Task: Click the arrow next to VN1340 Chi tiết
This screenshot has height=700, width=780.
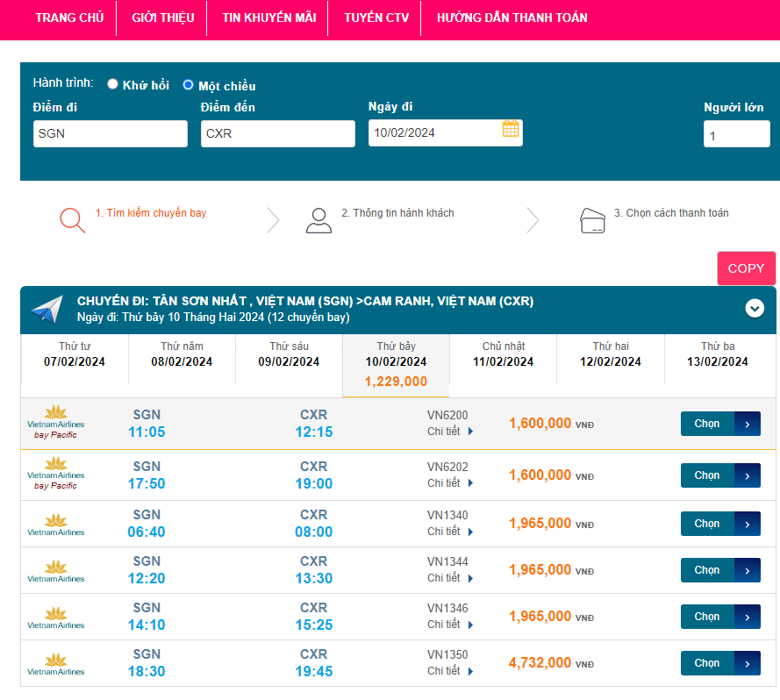Action: pos(471,532)
